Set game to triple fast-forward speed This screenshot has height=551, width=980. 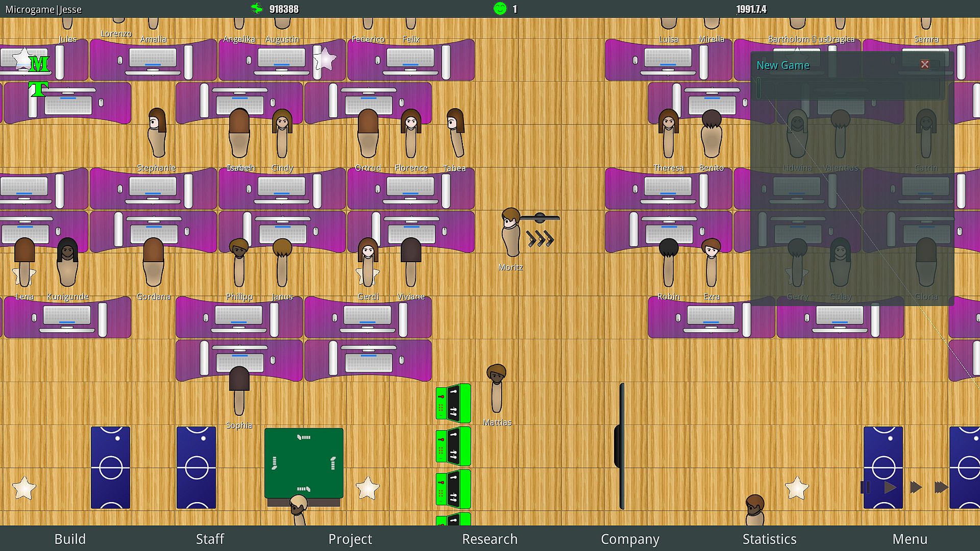(x=941, y=488)
